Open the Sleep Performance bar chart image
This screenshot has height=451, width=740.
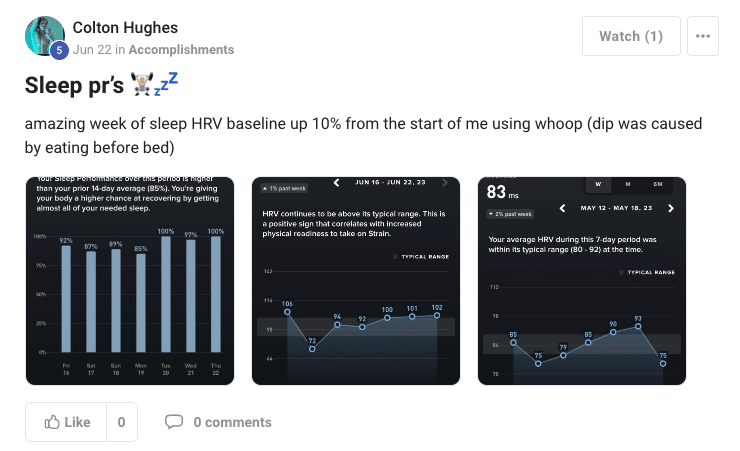pos(130,280)
